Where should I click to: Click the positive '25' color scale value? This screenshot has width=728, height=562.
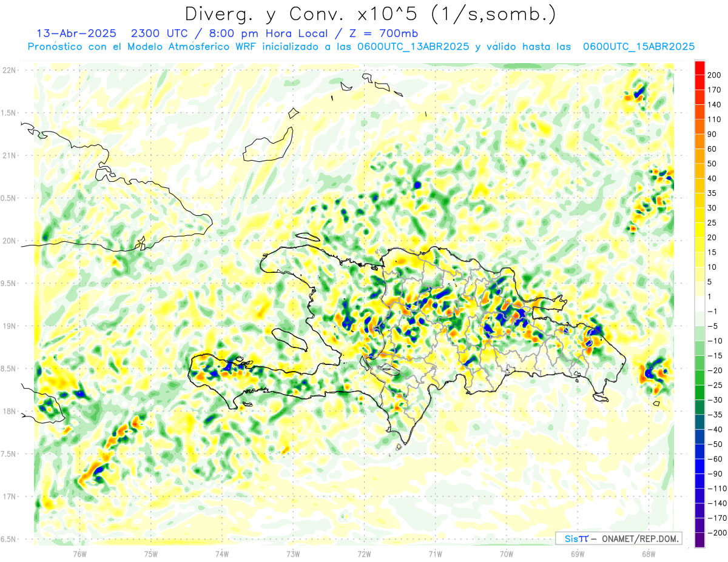click(712, 222)
